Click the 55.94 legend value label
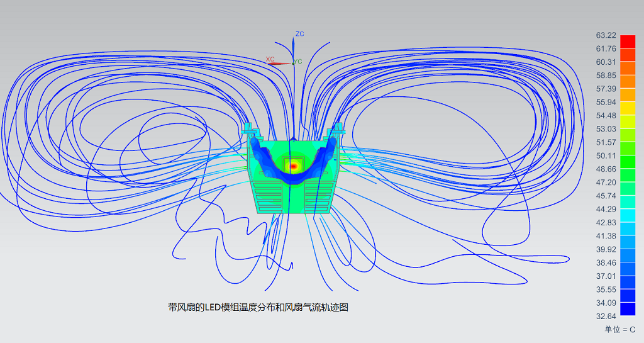 coord(606,102)
